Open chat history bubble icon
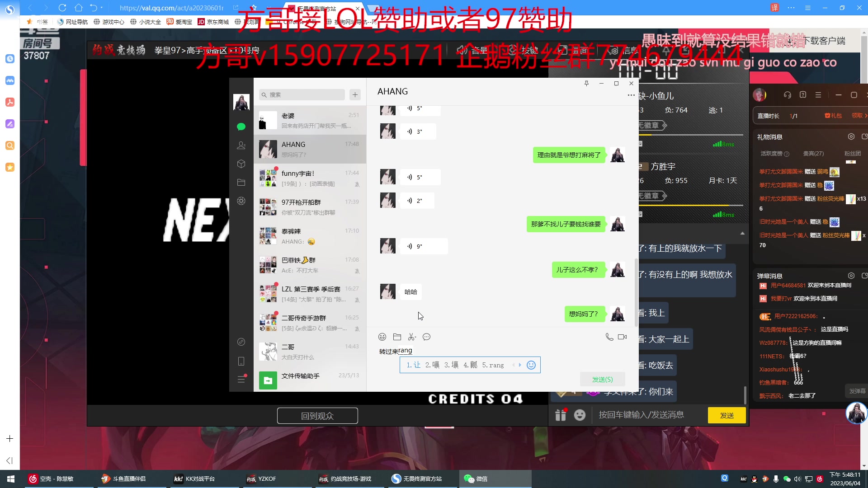 pos(426,337)
